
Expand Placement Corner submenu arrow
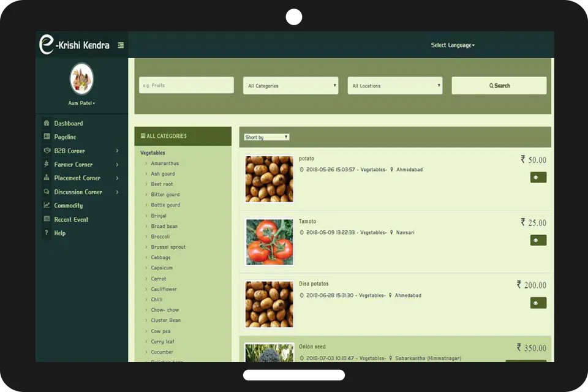coord(117,178)
